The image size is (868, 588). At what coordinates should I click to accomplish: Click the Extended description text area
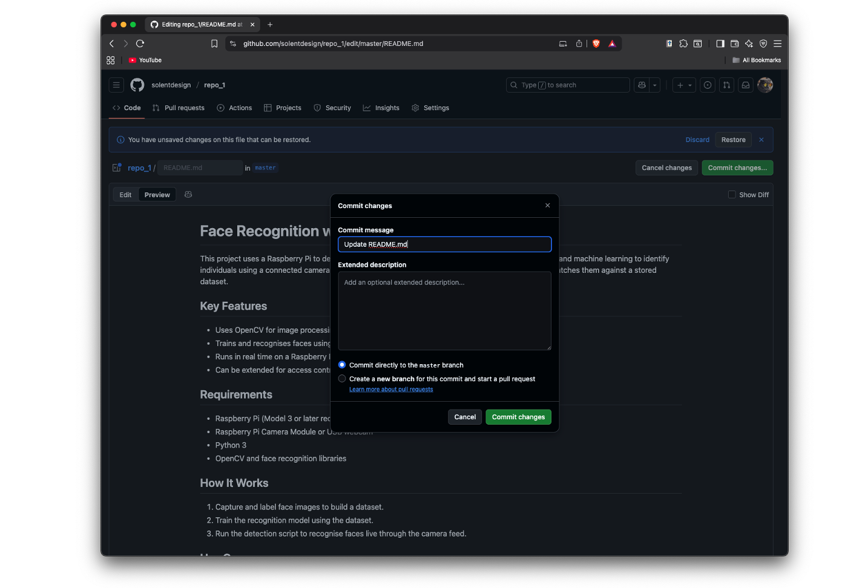444,310
